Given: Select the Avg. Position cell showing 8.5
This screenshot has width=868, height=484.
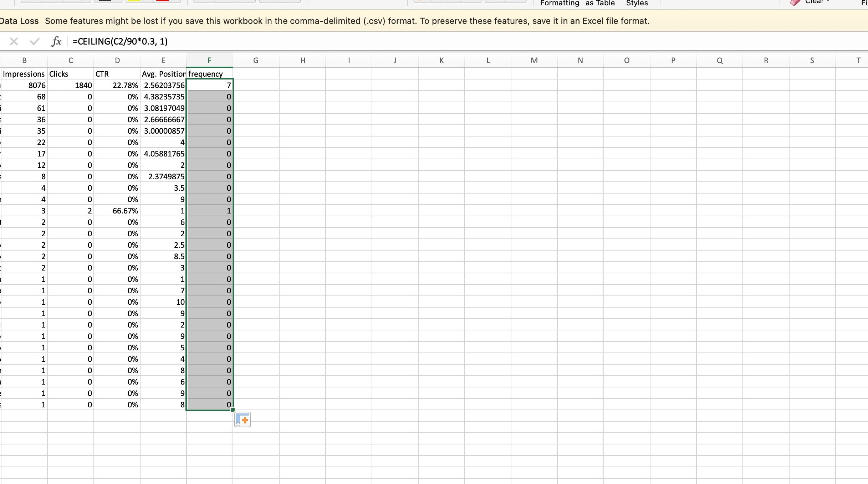Looking at the screenshot, I should 163,256.
